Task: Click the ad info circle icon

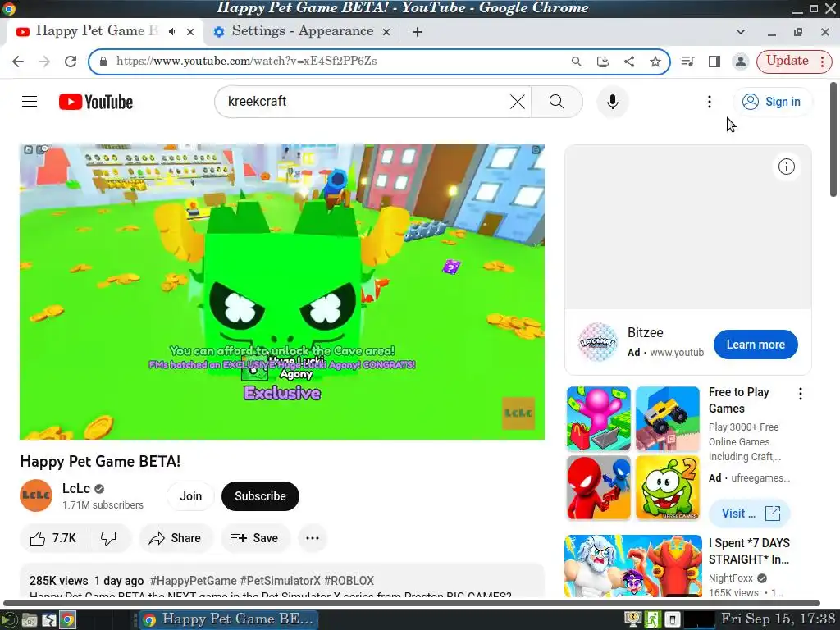Action: 786,167
